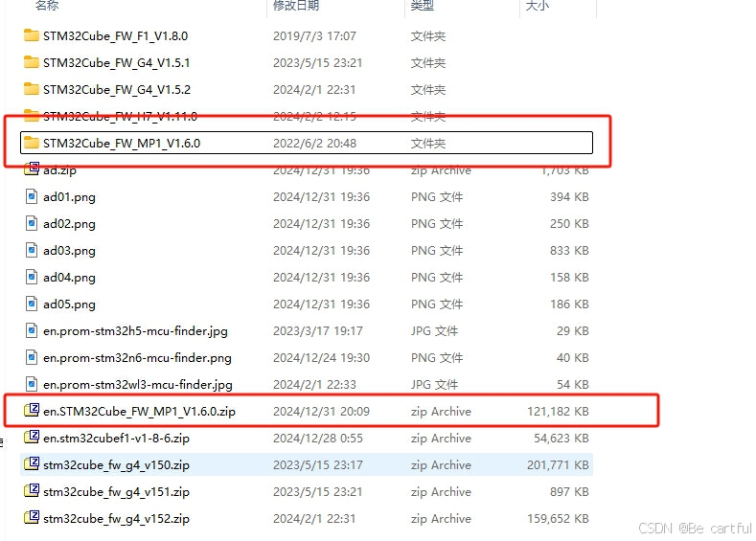Click the size value 201,771 KB
The image size is (756, 541).
coord(558,465)
